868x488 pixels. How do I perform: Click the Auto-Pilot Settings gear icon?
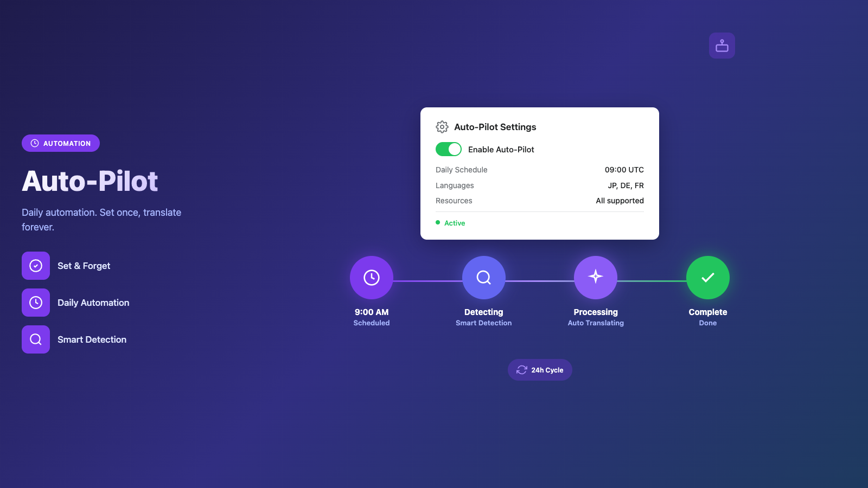(x=442, y=127)
